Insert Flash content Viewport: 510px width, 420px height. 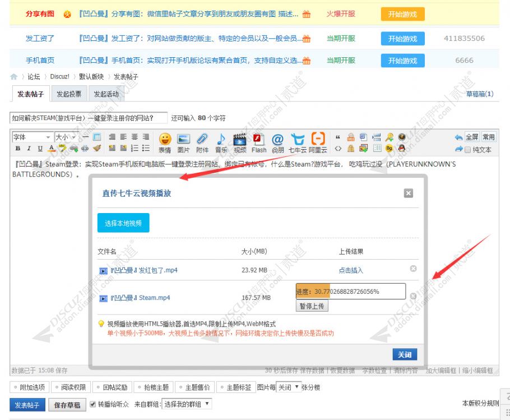[259, 143]
